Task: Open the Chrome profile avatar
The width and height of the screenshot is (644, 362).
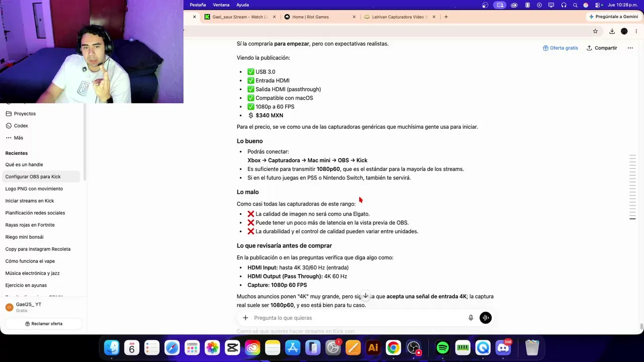Action: (x=624, y=31)
